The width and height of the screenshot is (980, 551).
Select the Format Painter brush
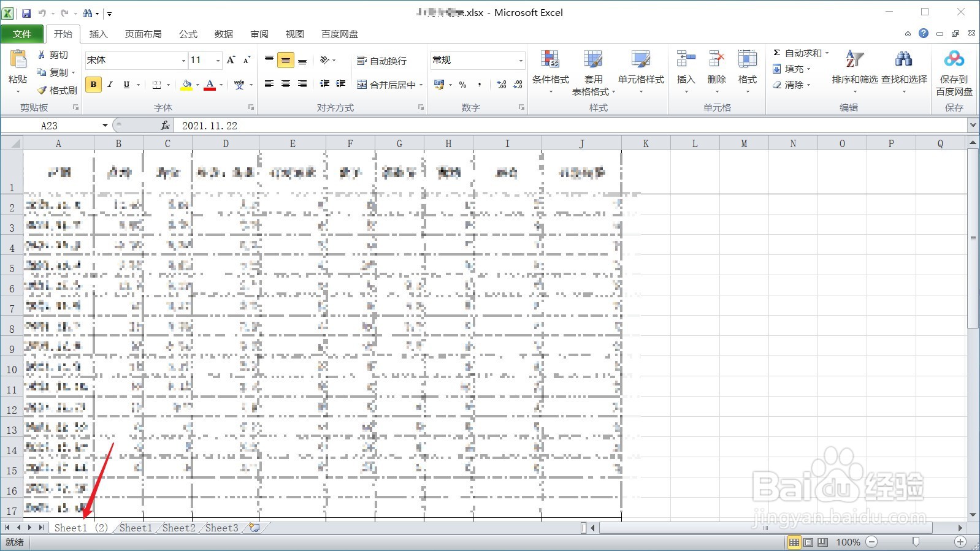point(42,90)
